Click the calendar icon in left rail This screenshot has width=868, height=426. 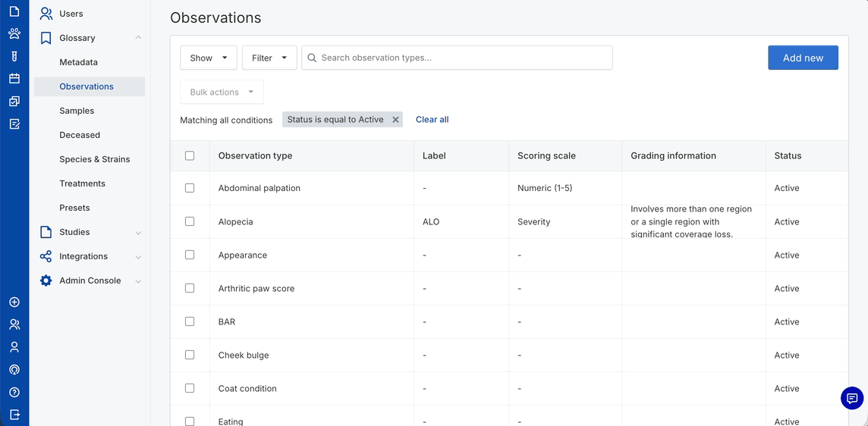point(14,78)
